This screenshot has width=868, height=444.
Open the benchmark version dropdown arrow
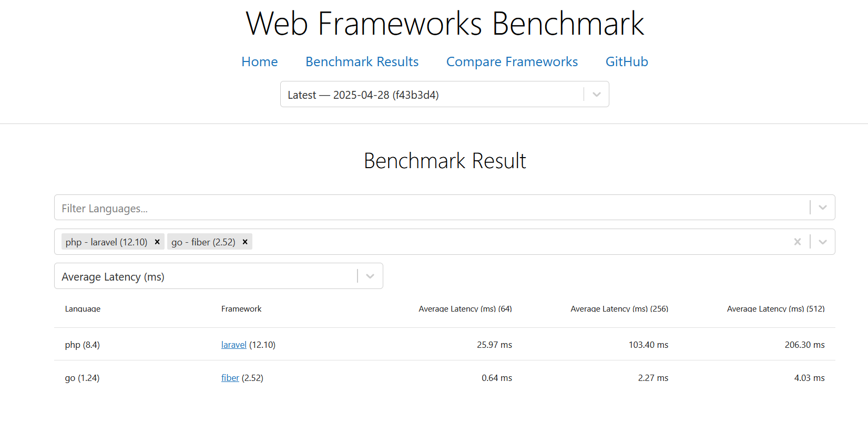[597, 95]
